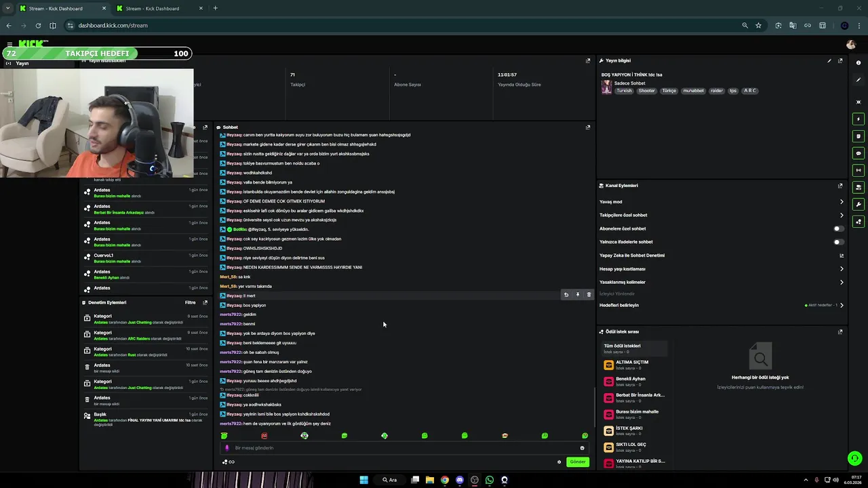Pop out the Sohbet chat panel
868x488 pixels.
point(588,127)
